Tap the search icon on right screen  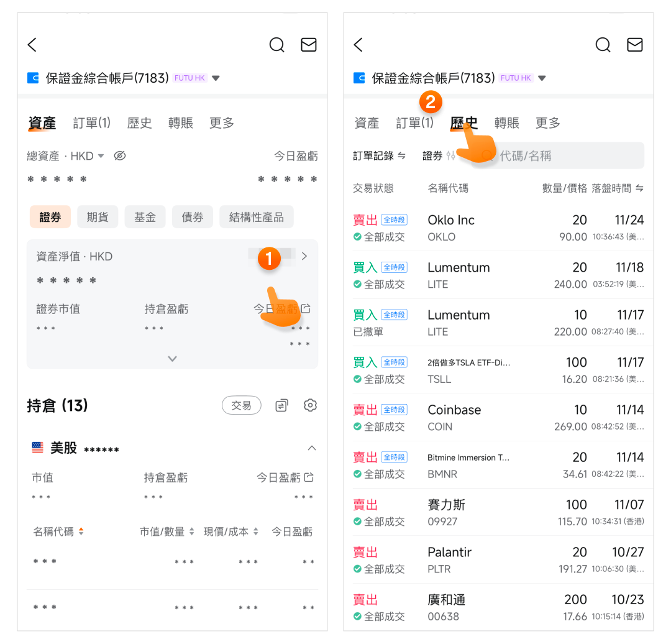(603, 45)
